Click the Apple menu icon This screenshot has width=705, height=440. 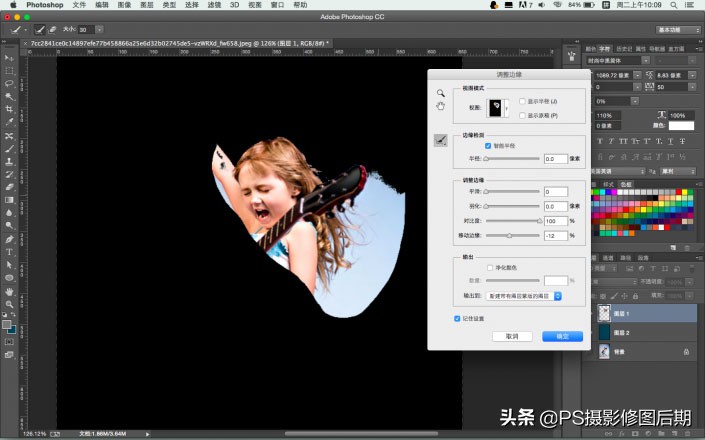click(12, 5)
